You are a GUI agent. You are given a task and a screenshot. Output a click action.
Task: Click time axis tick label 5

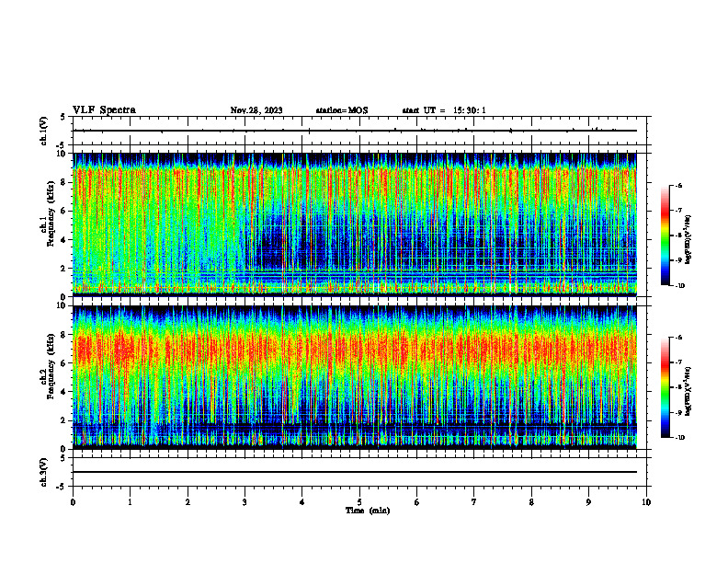click(x=359, y=502)
